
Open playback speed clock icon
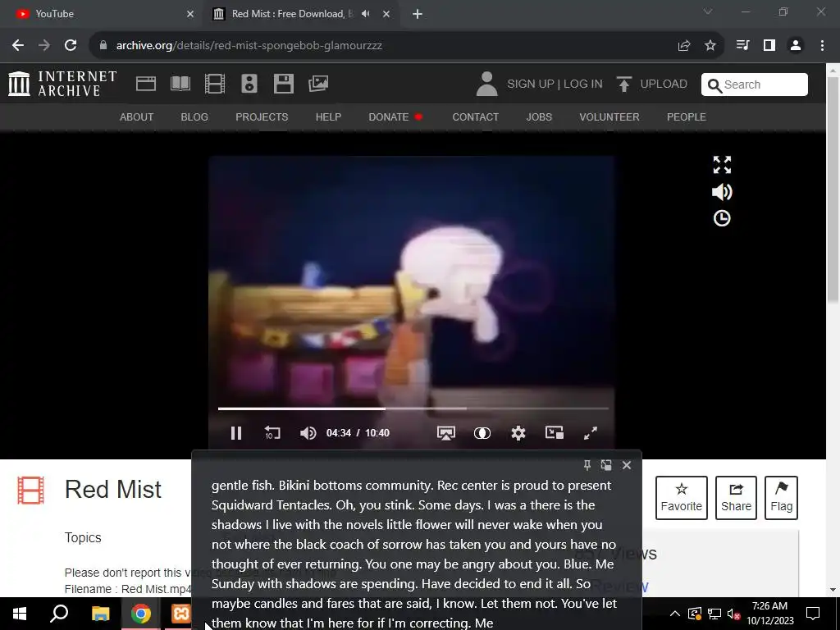(x=722, y=218)
